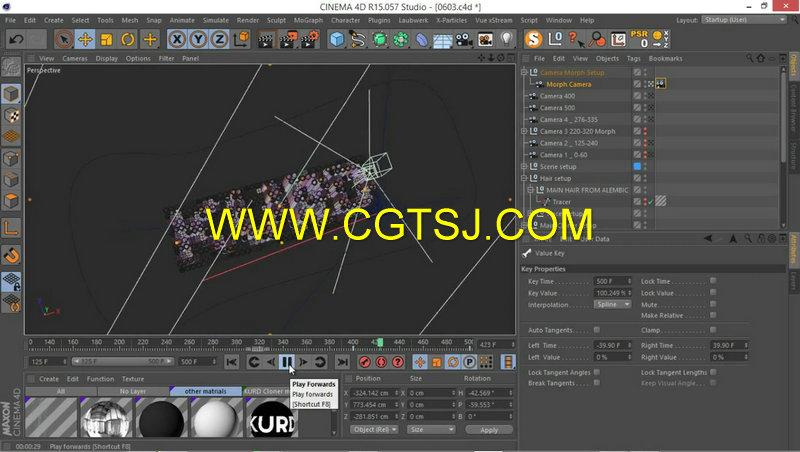Screen dimensions: 800x452
Task: Open the Size mode dropdown
Action: (x=431, y=430)
